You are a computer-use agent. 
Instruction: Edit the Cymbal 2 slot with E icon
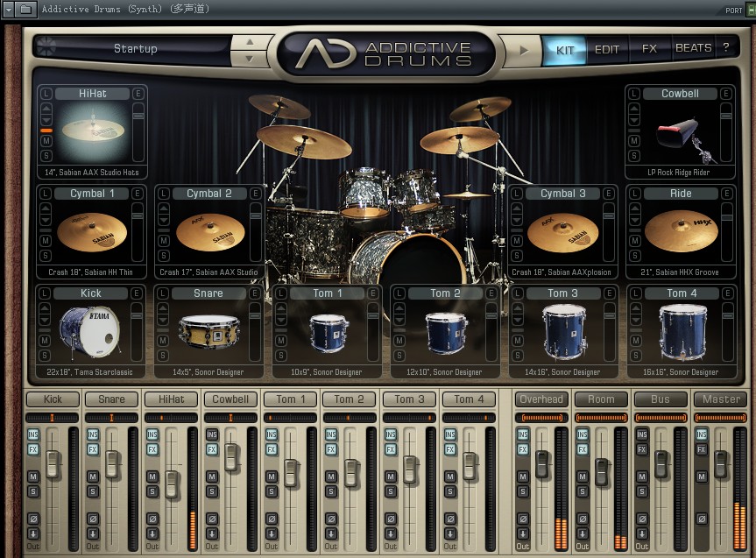[x=256, y=194]
